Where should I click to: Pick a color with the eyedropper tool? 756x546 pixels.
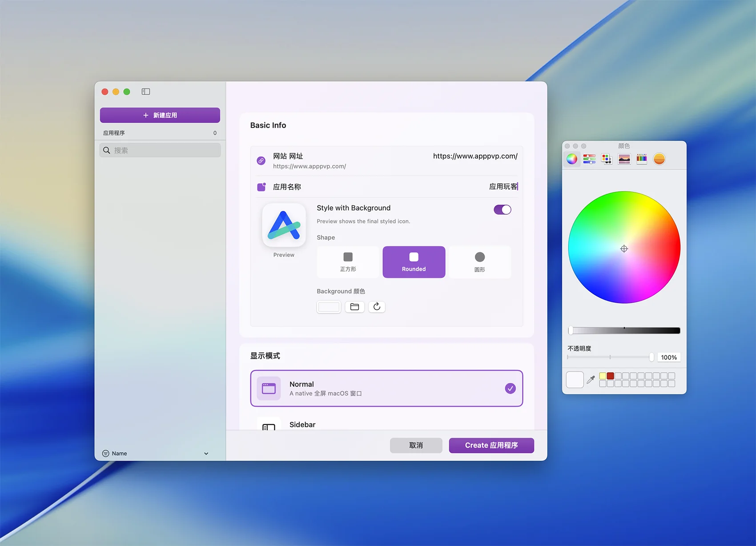(591, 380)
